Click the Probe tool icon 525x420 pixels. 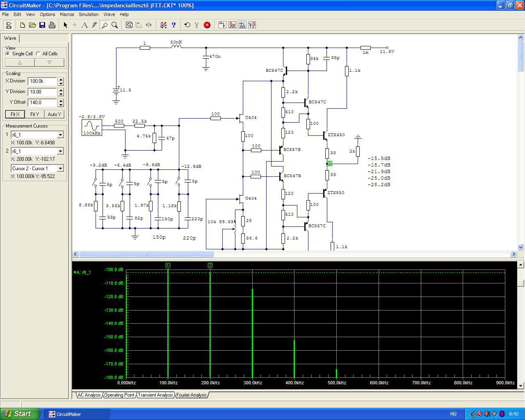click(x=105, y=25)
